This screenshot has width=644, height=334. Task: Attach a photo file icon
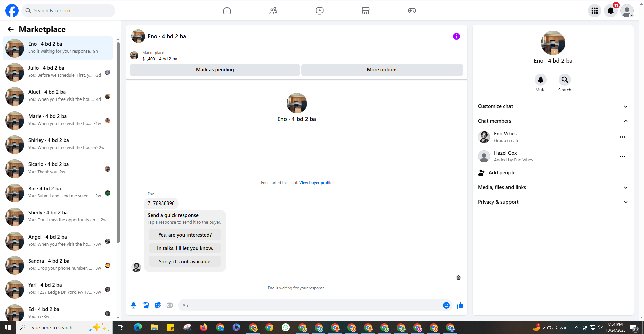[x=146, y=305]
